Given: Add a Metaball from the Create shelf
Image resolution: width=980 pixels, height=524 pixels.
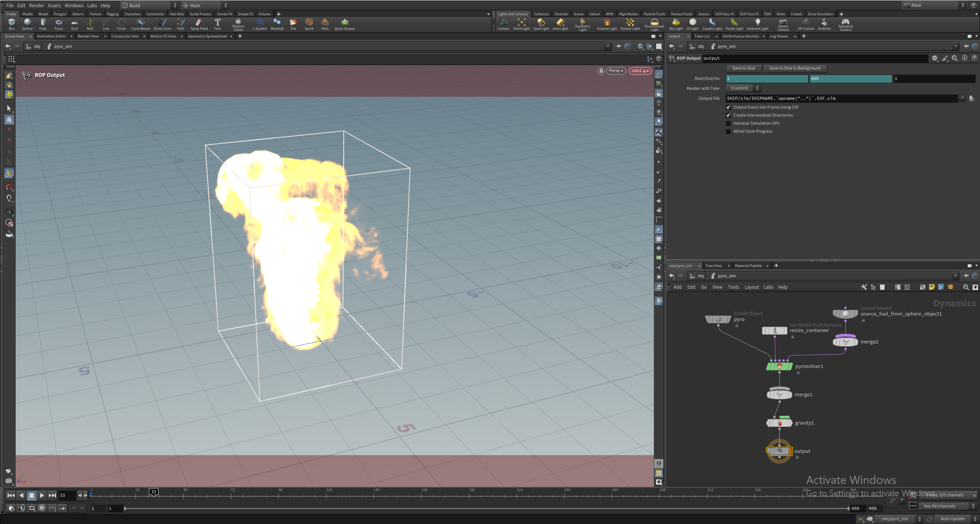Looking at the screenshot, I should tap(277, 24).
